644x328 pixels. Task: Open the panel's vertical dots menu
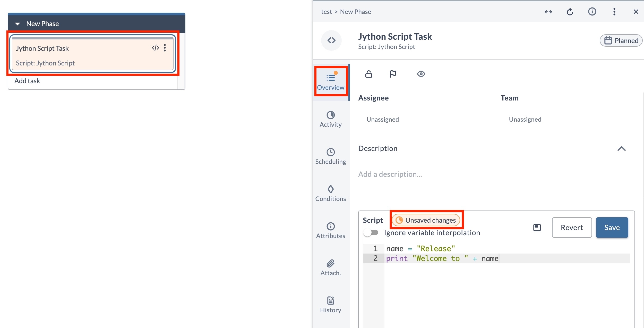(614, 12)
